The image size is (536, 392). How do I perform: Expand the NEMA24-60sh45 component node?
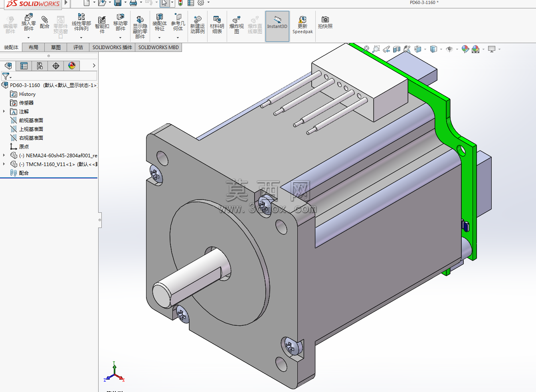[x=4, y=155]
